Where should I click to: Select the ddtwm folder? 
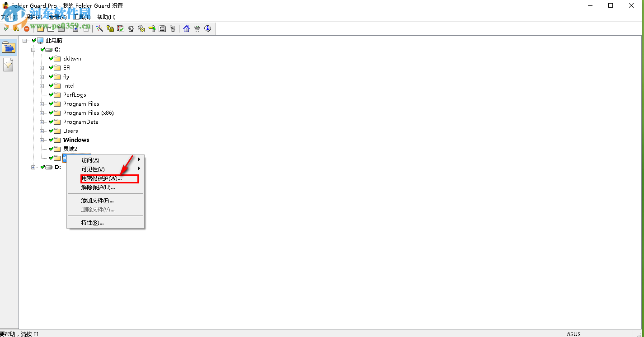72,59
